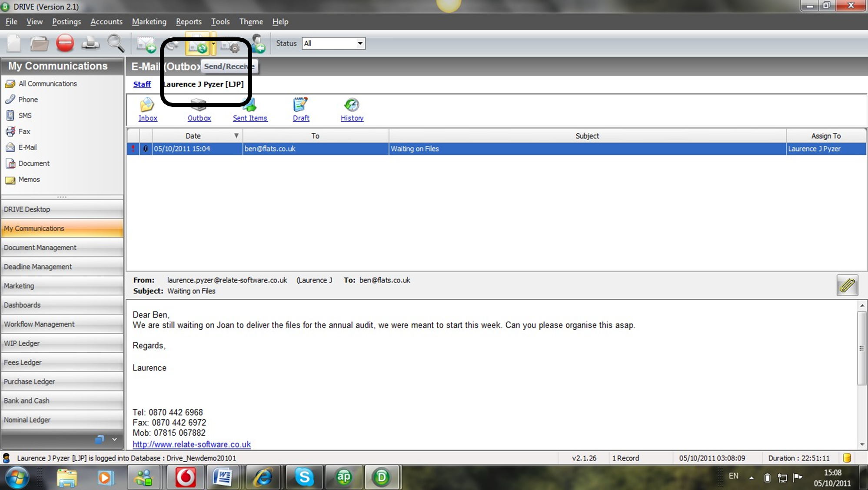The image size is (868, 490).
Task: Open the Status filter combo box
Action: coord(333,43)
